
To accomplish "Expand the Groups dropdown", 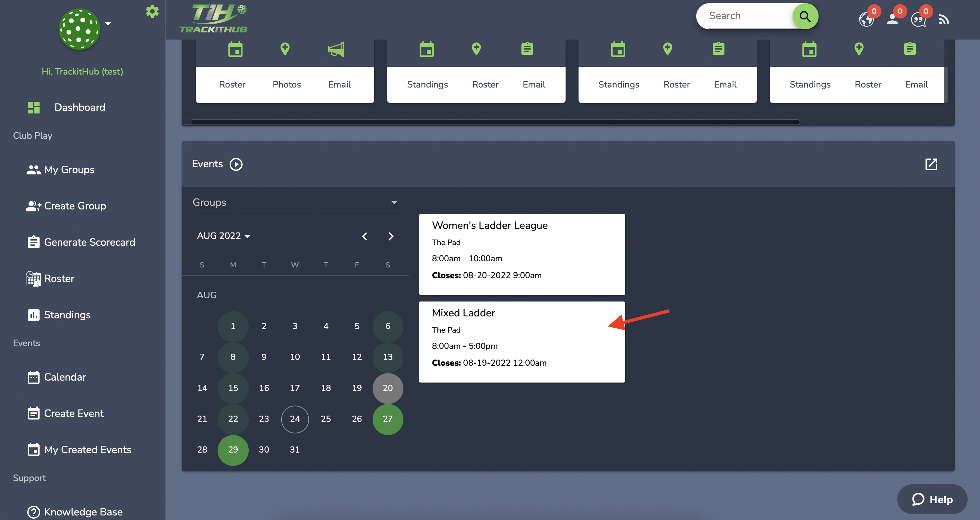I will [x=296, y=203].
